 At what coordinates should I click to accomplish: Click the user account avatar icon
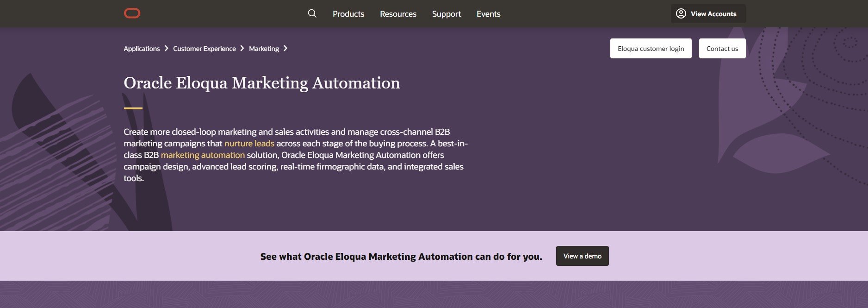pyautogui.click(x=681, y=13)
